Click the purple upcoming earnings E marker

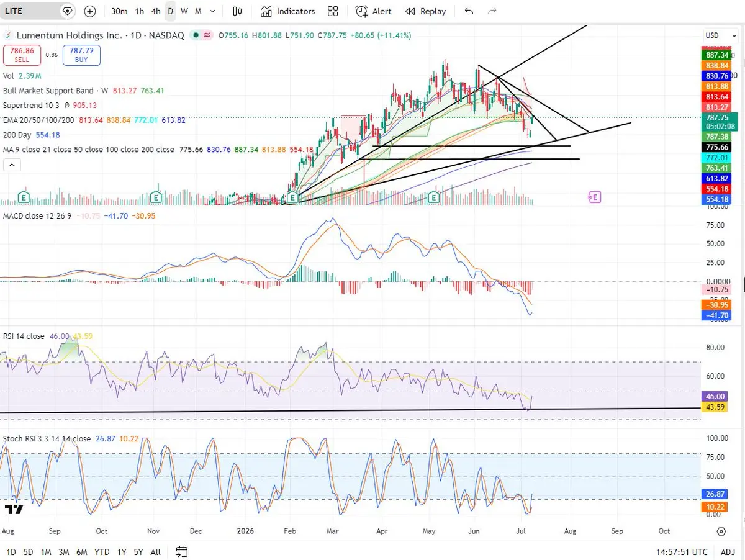click(x=594, y=197)
